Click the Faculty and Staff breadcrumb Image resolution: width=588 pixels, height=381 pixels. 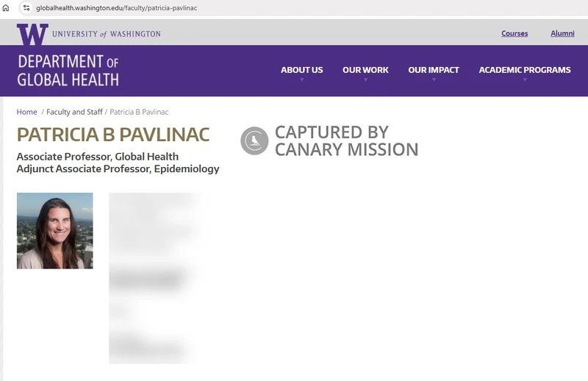pyautogui.click(x=74, y=112)
